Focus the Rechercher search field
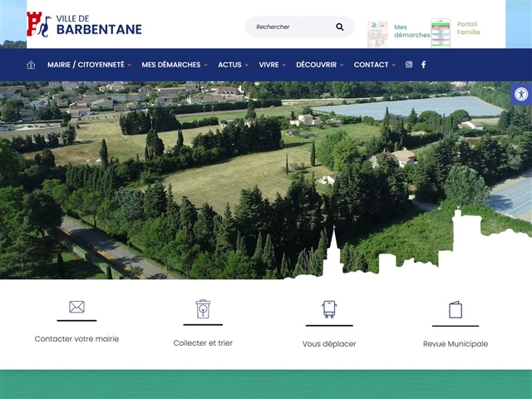Viewport: 532px width, 399px height. tap(291, 27)
